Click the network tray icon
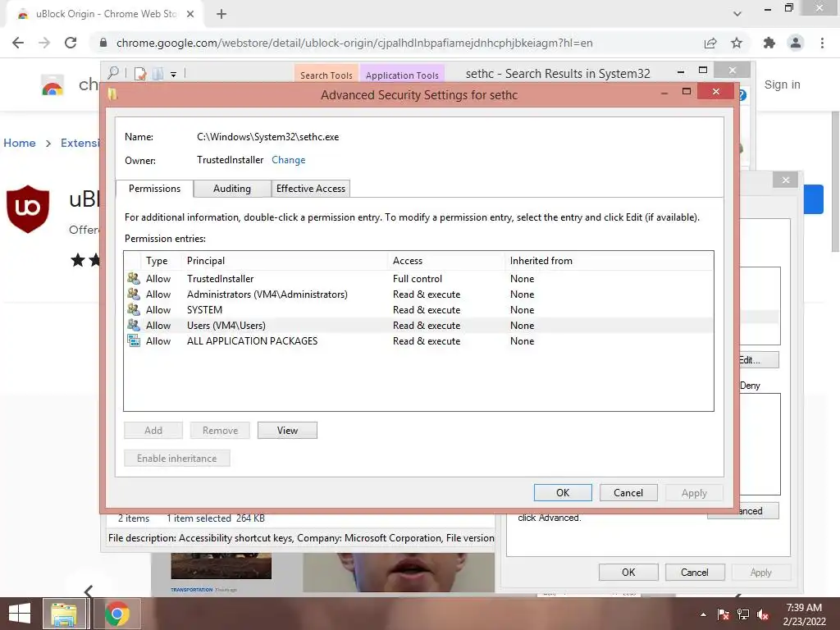Screen dimensions: 840x630 (743, 614)
